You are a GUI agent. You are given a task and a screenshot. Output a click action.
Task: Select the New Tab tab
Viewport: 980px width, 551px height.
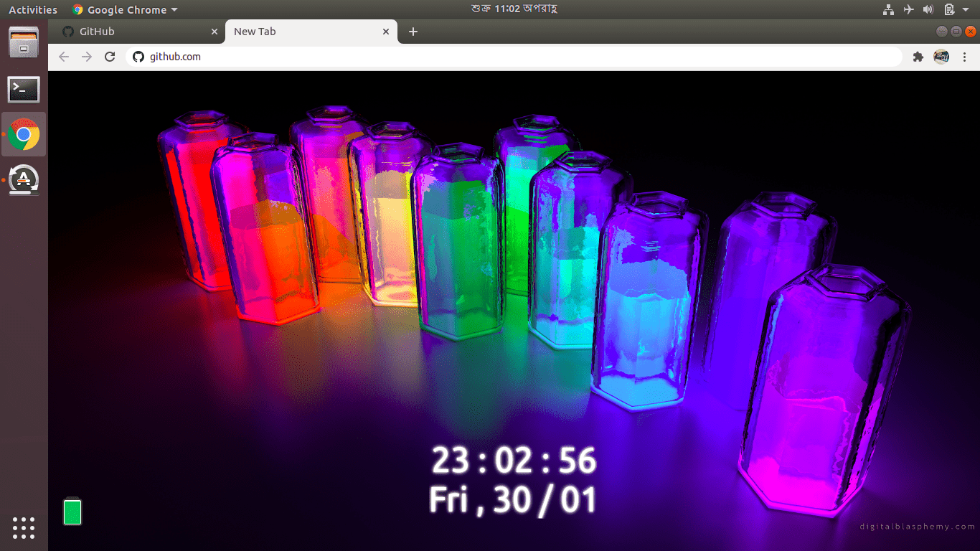click(311, 32)
